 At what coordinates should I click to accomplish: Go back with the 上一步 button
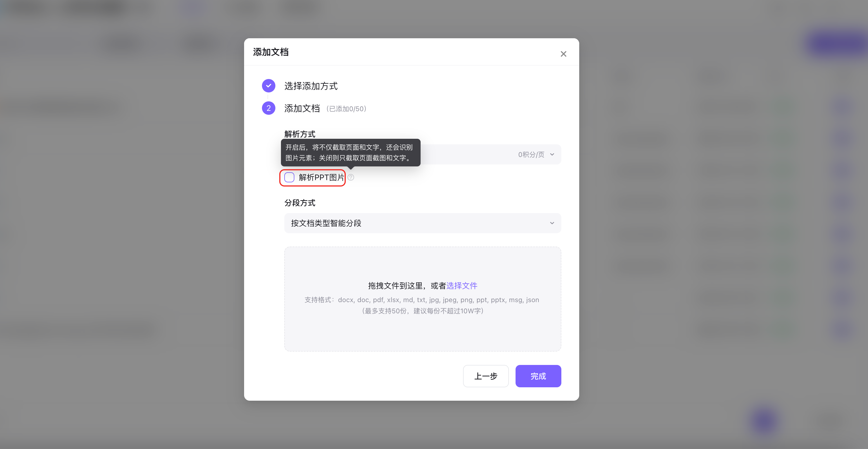tap(486, 376)
